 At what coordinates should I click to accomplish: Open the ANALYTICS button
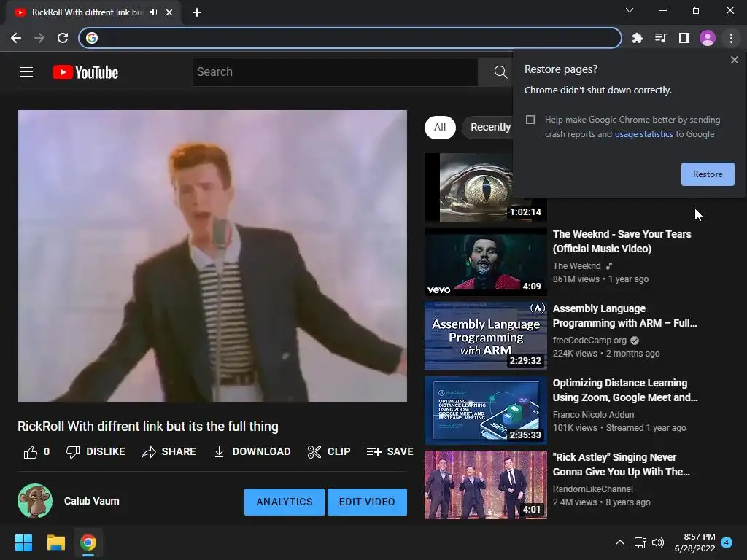[x=285, y=502]
